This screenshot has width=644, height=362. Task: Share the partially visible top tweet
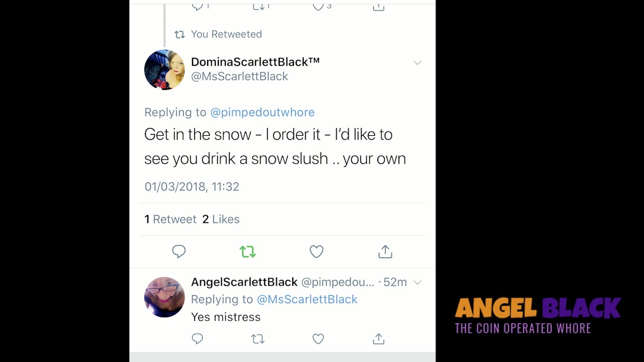(378, 7)
